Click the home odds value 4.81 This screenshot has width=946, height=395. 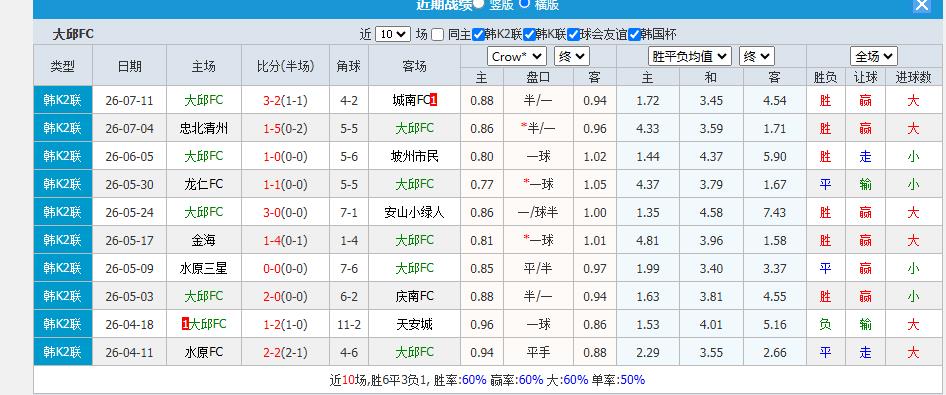click(x=647, y=241)
